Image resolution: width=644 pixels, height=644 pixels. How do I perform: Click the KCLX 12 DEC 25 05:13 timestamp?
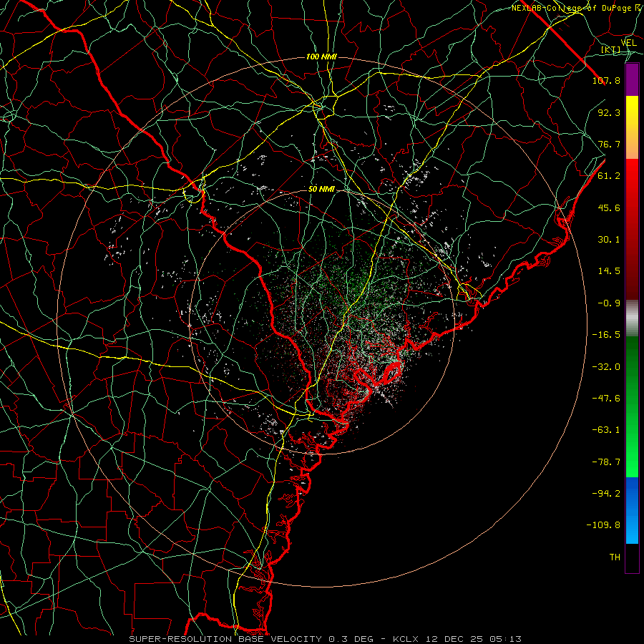457,639
